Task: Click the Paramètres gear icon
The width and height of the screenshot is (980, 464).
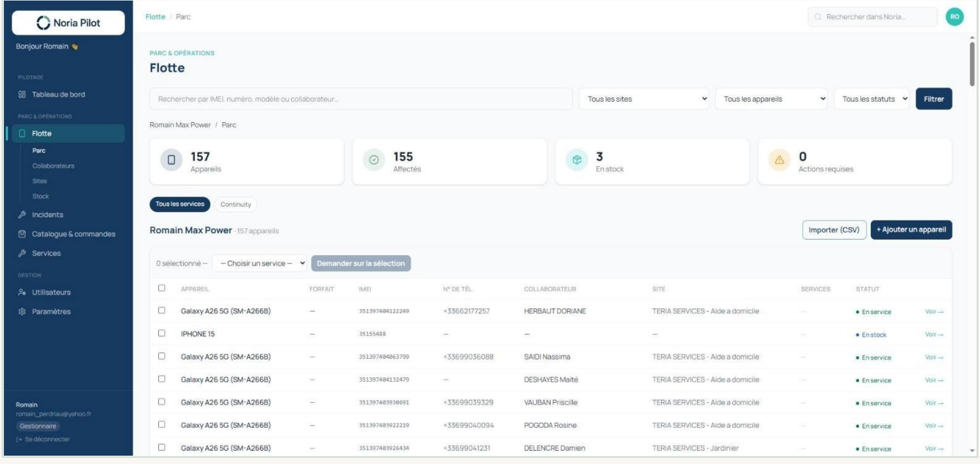Action: point(22,312)
